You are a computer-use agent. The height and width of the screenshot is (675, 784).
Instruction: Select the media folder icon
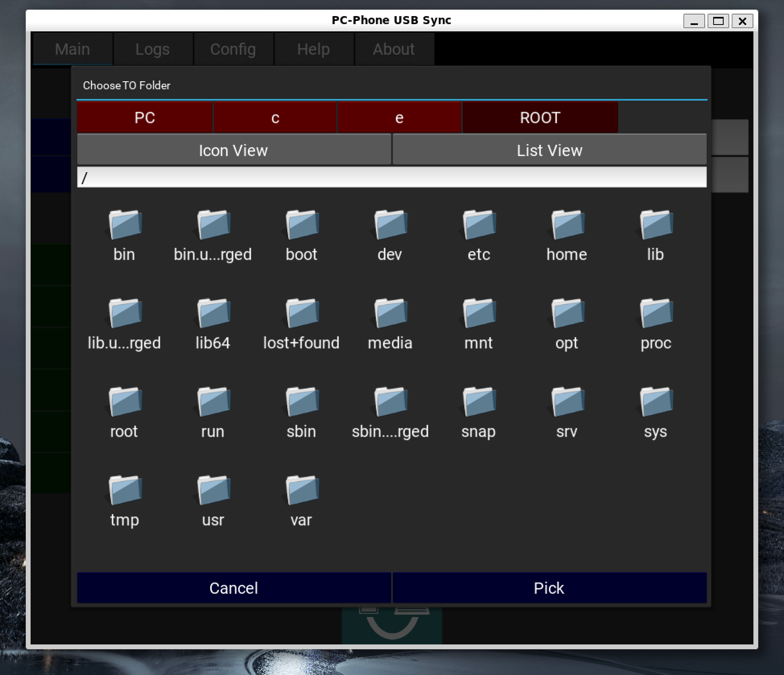[x=390, y=313]
